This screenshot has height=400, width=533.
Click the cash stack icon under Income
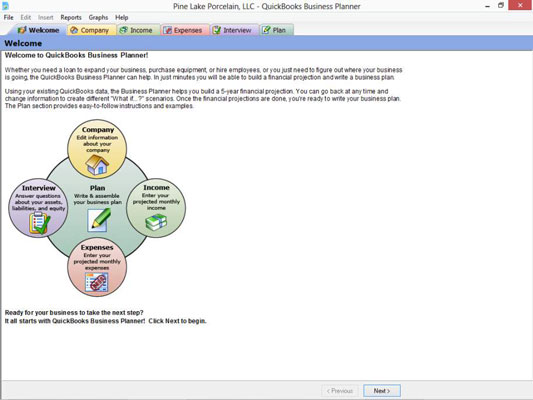point(156,222)
